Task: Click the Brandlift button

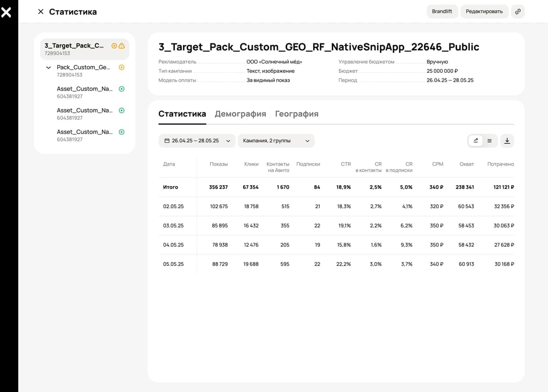Action: (x=442, y=12)
